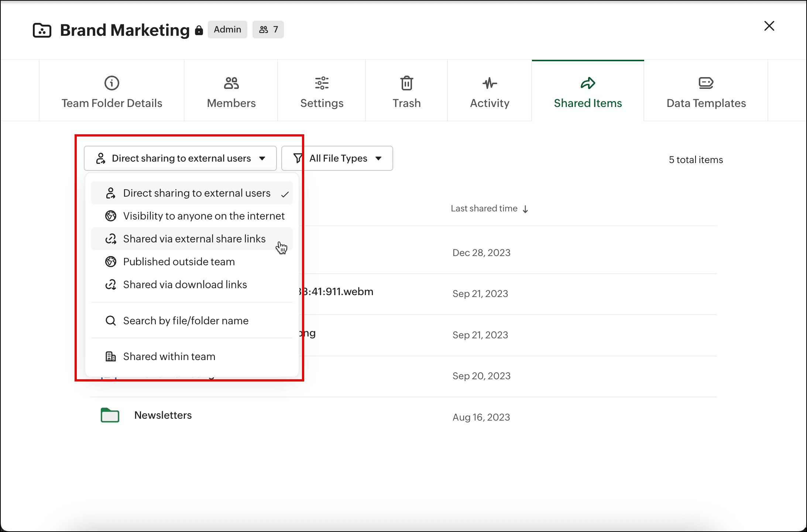Click the Activity pulse icon
This screenshot has width=807, height=532.
coord(490,83)
